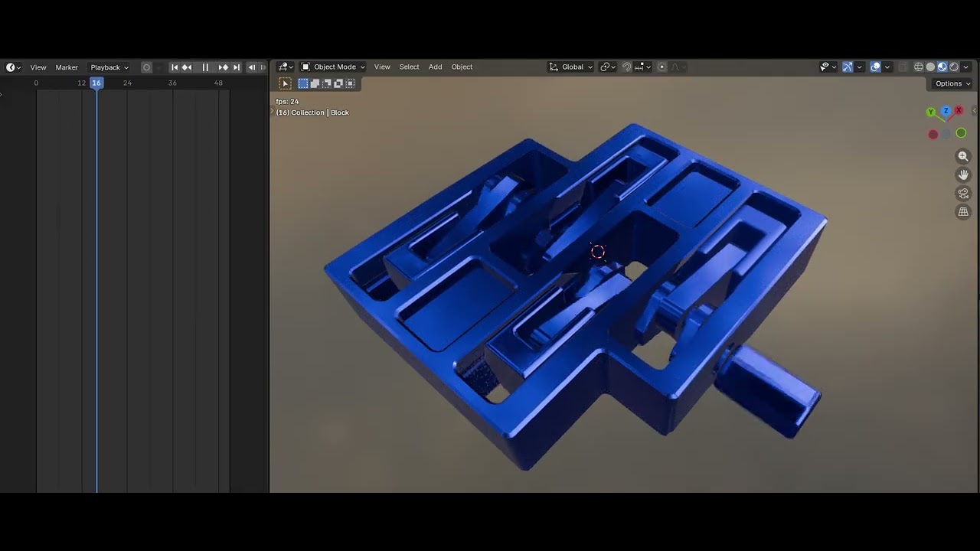Choose the Set New Selection mode
980x551 pixels.
tap(303, 83)
